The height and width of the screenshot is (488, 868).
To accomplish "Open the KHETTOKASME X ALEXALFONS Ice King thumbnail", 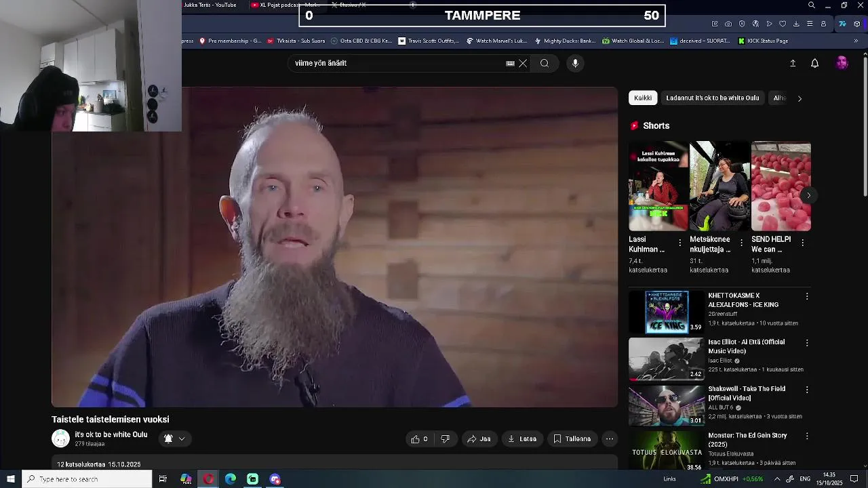I will pyautogui.click(x=666, y=312).
